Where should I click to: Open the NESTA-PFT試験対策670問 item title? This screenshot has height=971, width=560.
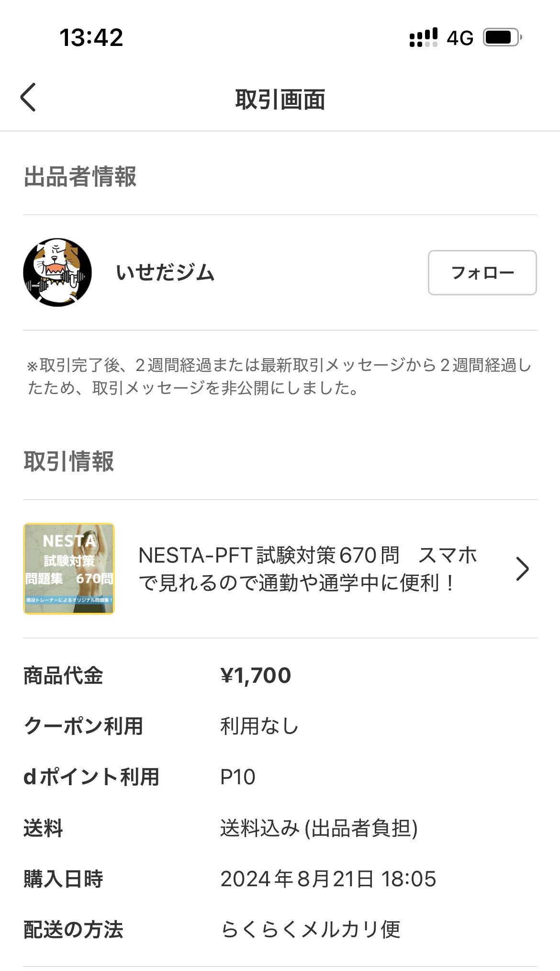[307, 569]
